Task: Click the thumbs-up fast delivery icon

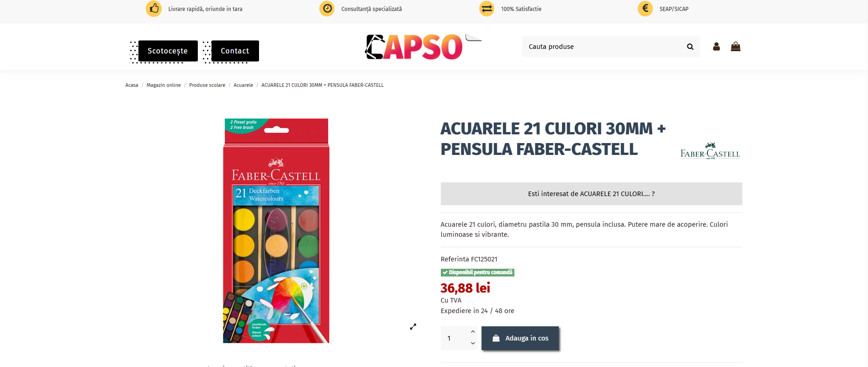Action: 154,9
